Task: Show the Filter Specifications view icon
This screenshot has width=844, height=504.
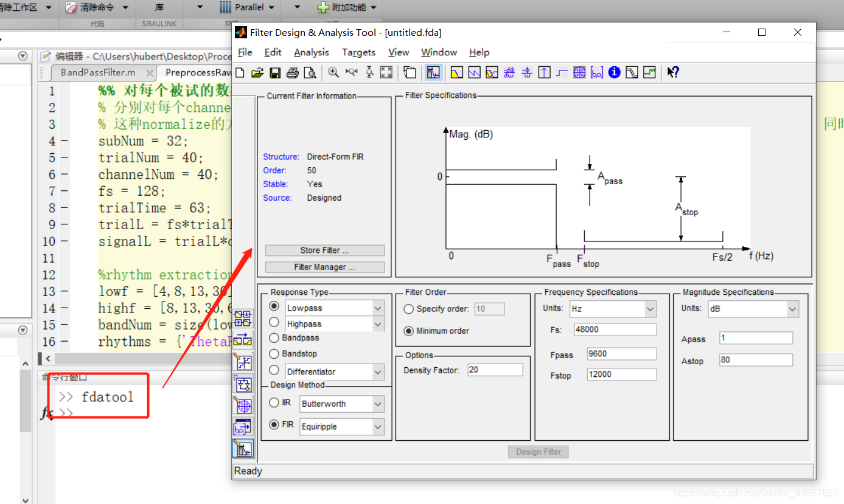Action: tap(433, 72)
